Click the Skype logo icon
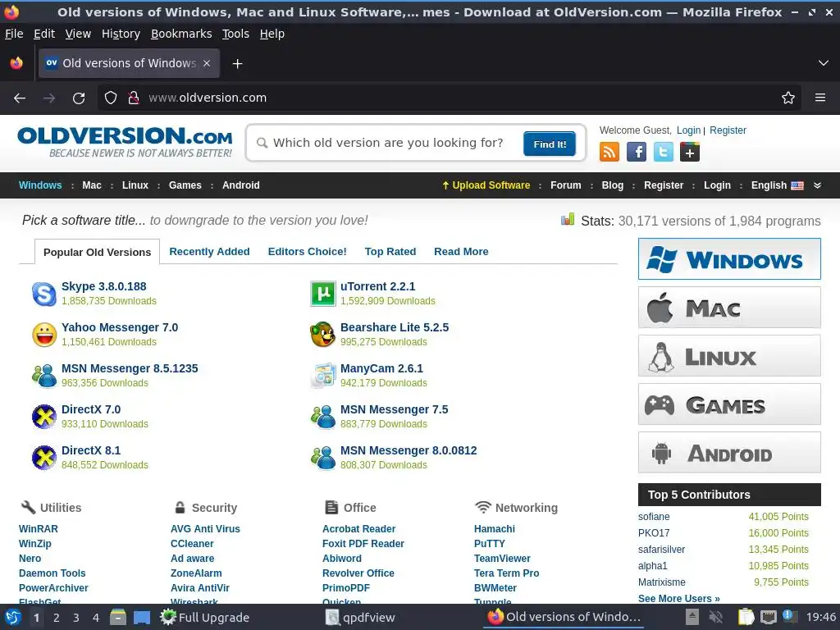The image size is (840, 630). point(44,294)
